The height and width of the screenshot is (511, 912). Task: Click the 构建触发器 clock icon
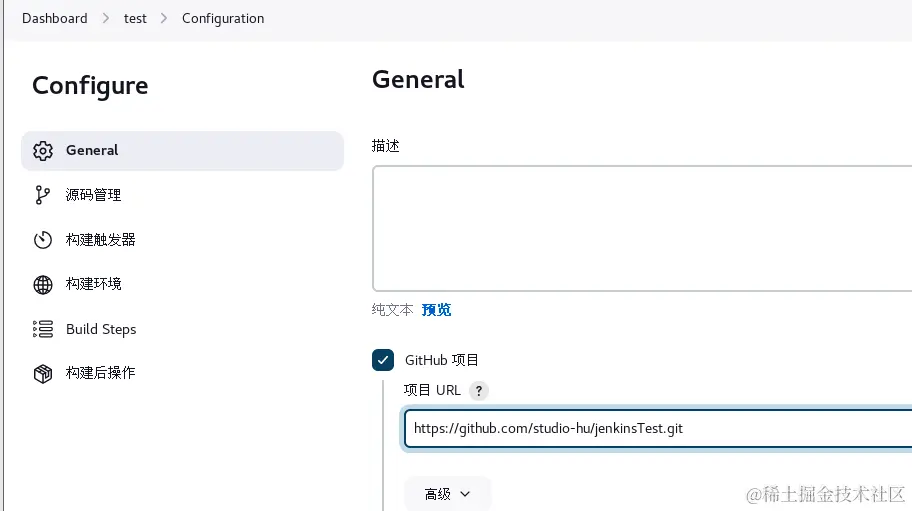click(43, 240)
